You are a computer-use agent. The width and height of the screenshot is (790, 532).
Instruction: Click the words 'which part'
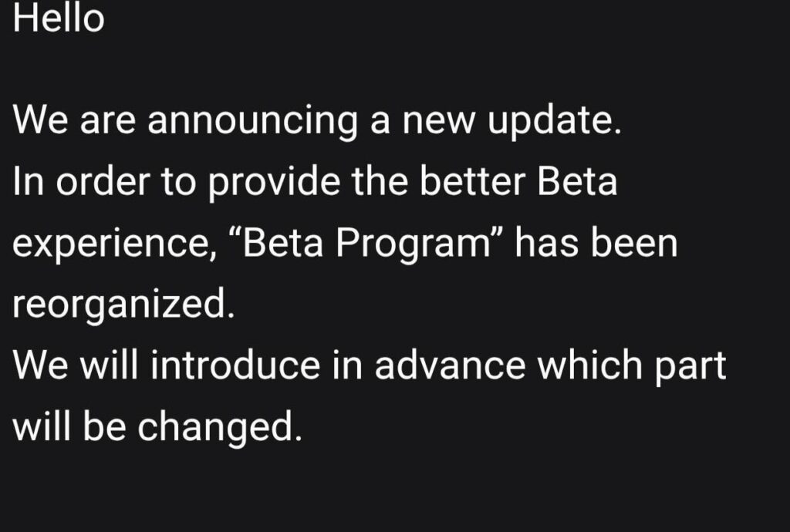[x=631, y=366]
